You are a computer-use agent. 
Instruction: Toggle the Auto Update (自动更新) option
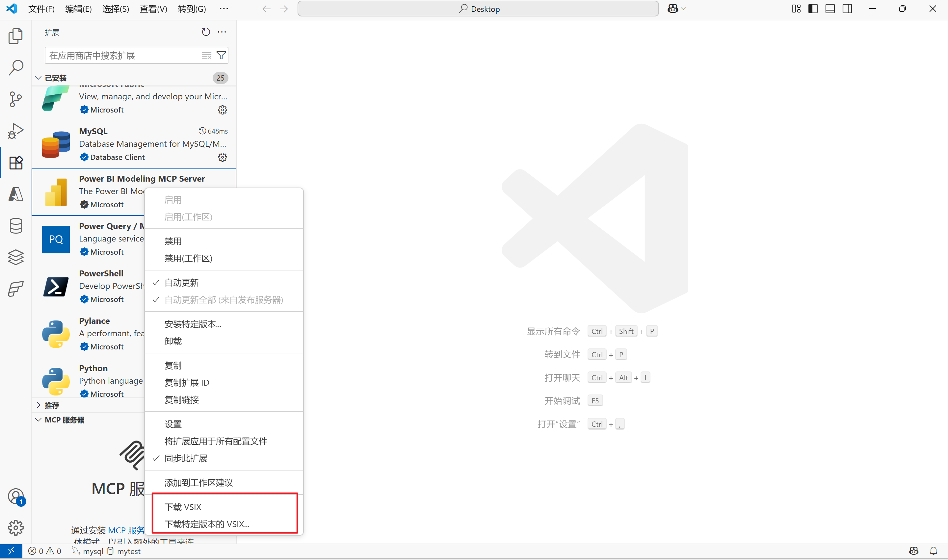pyautogui.click(x=182, y=283)
